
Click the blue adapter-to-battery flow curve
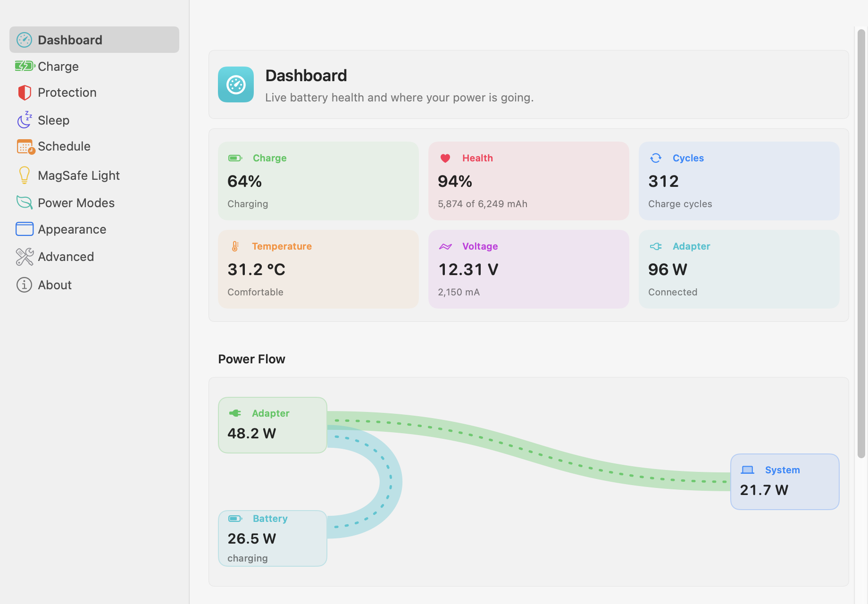pos(391,482)
